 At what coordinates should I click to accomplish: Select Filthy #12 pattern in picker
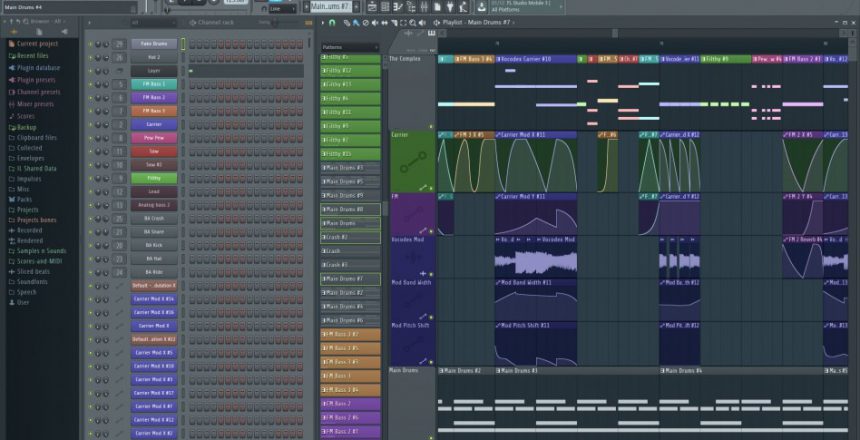coord(350,71)
